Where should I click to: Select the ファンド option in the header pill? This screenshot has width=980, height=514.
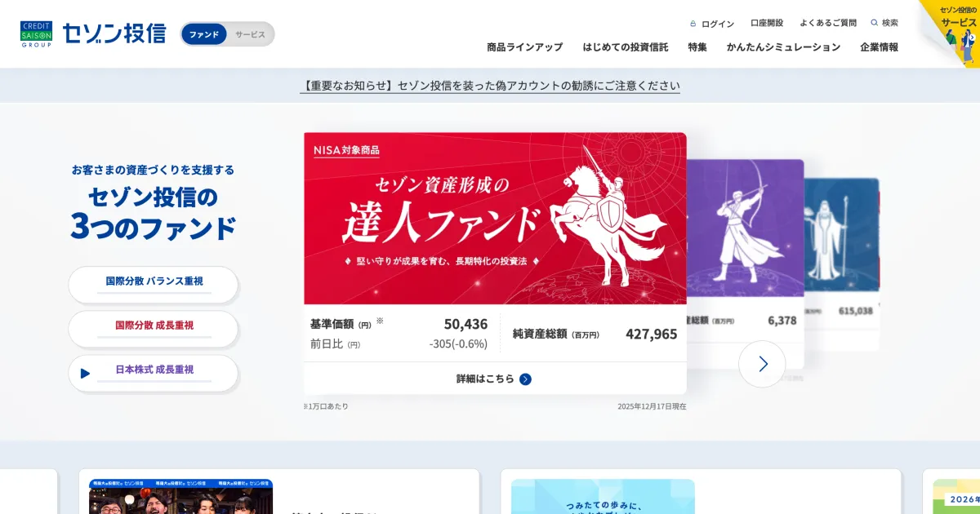(x=204, y=35)
